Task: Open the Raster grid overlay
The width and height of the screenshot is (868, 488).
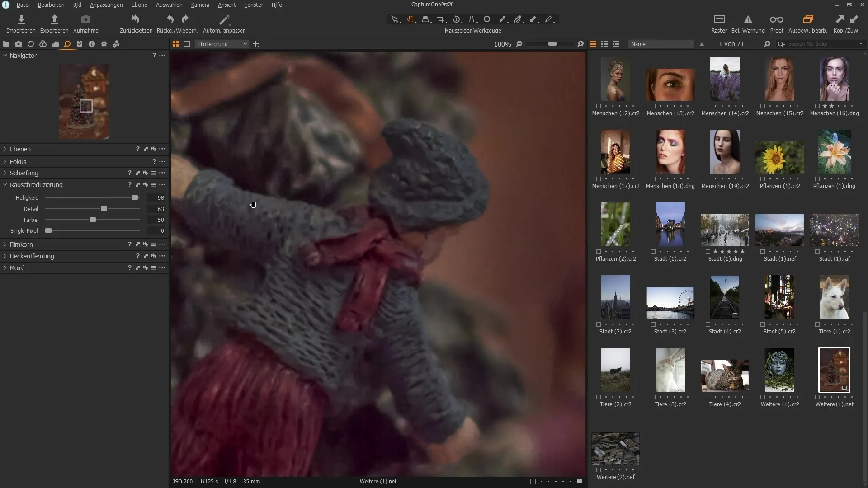Action: pos(719,19)
